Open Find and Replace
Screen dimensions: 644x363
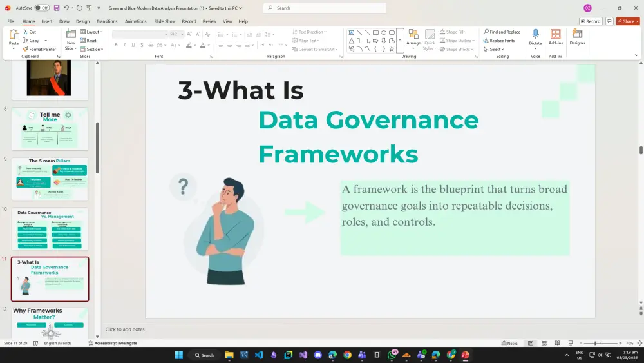click(502, 32)
